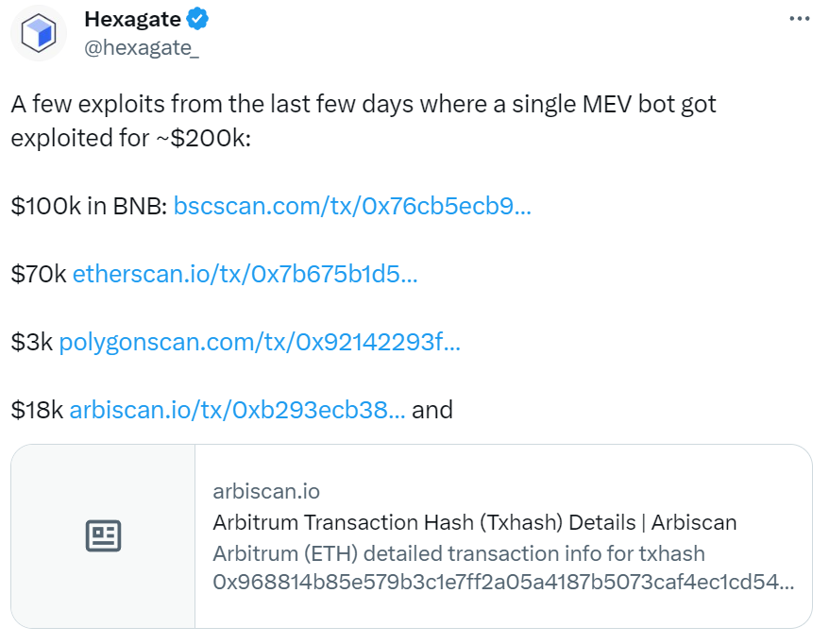Screen dimensions: 829x644
Task: Open the etherscan.io transaction link
Action: 245,274
